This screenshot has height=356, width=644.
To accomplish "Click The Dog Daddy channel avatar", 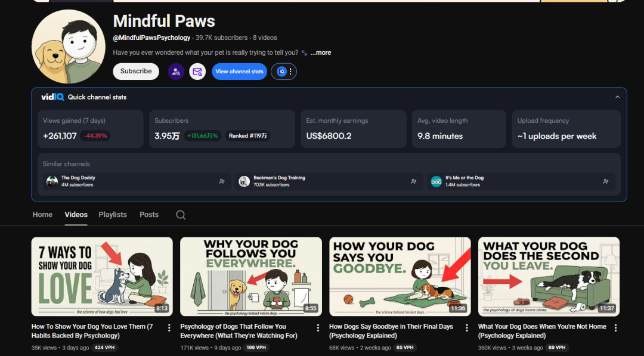I will click(52, 181).
